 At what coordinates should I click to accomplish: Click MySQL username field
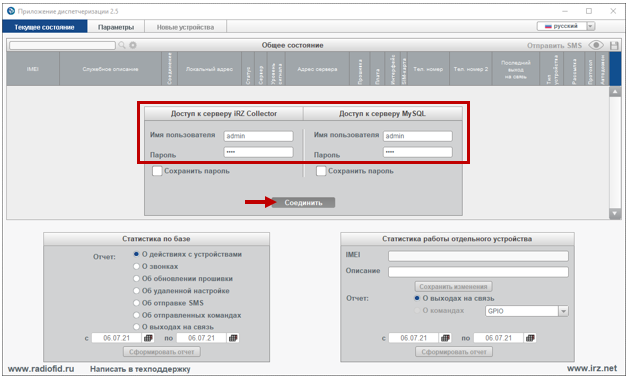[418, 136]
